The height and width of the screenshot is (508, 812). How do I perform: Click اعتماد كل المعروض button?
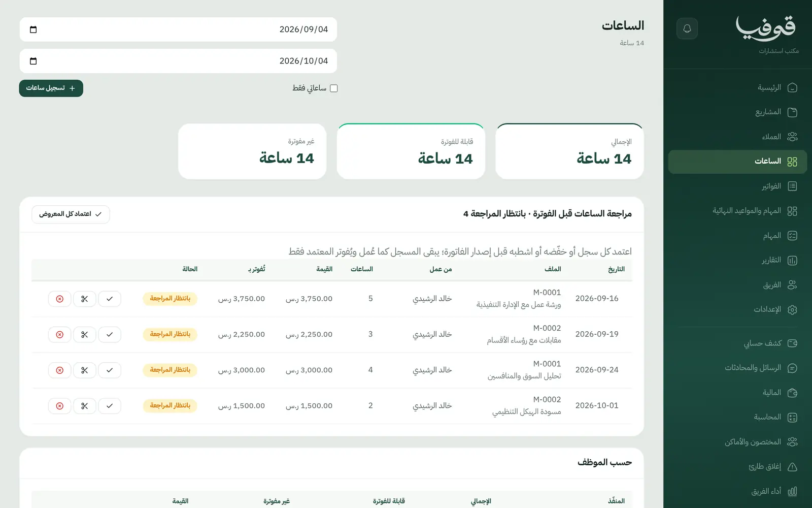click(71, 214)
